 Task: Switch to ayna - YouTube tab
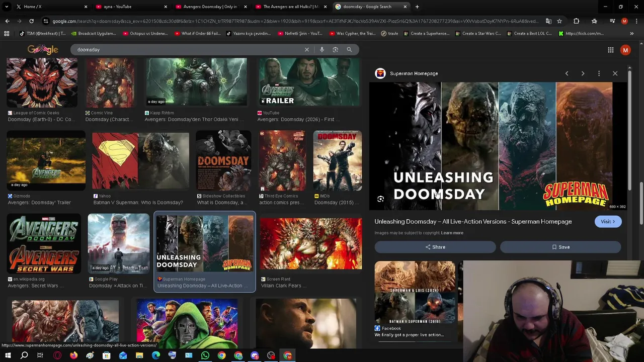(131, 7)
